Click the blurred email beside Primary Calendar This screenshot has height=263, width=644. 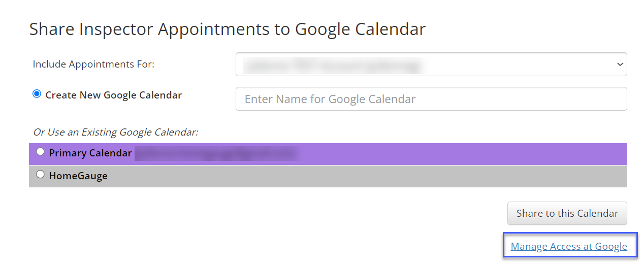[216, 153]
